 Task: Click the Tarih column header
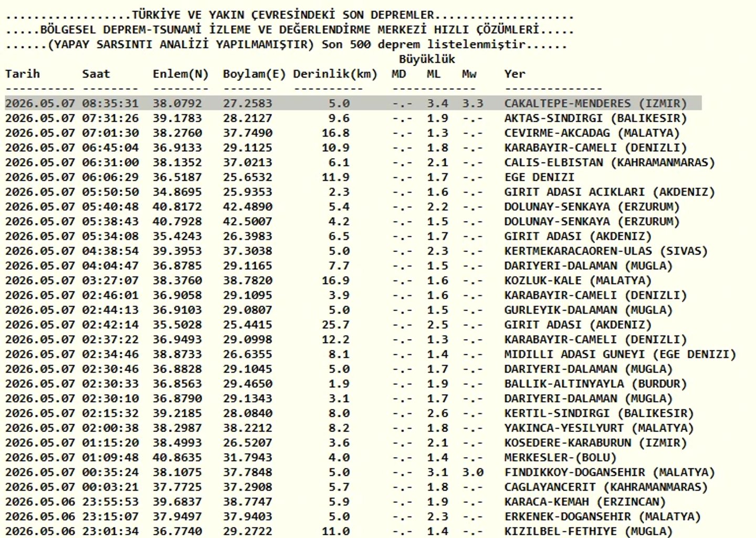click(x=23, y=73)
